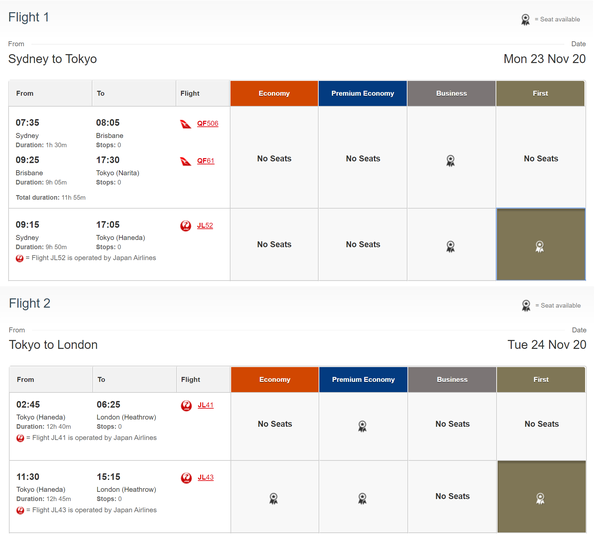Image resolution: width=596 pixels, height=539 pixels.
Task: Click date Tue 24 Nov 20
Action: tap(547, 345)
